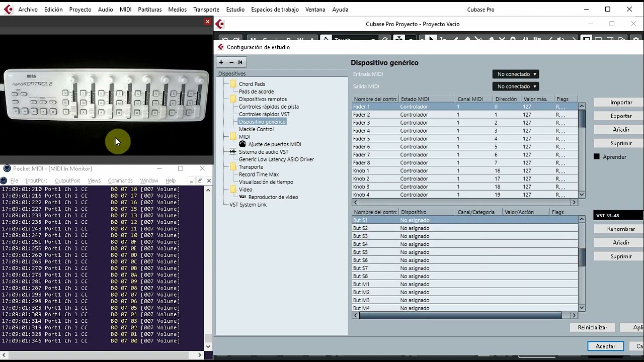Click upper table vertical scrollbar thumb
644x362 pixels.
point(582,119)
